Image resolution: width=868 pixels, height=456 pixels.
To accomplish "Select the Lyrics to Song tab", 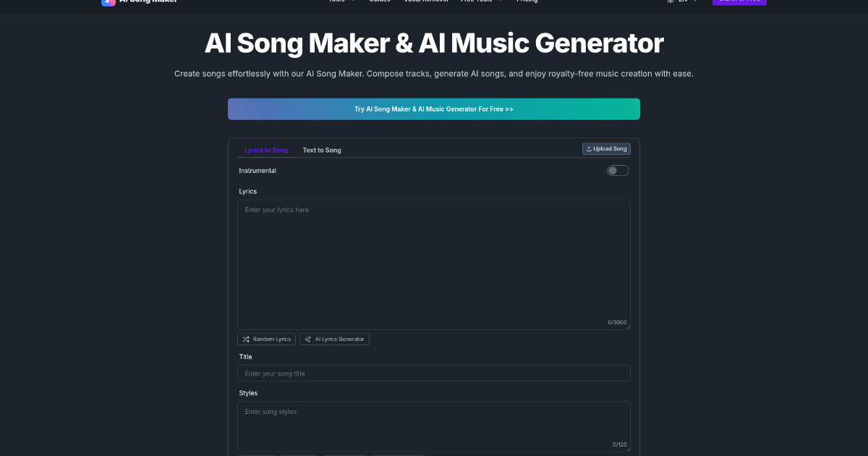I will pos(265,150).
